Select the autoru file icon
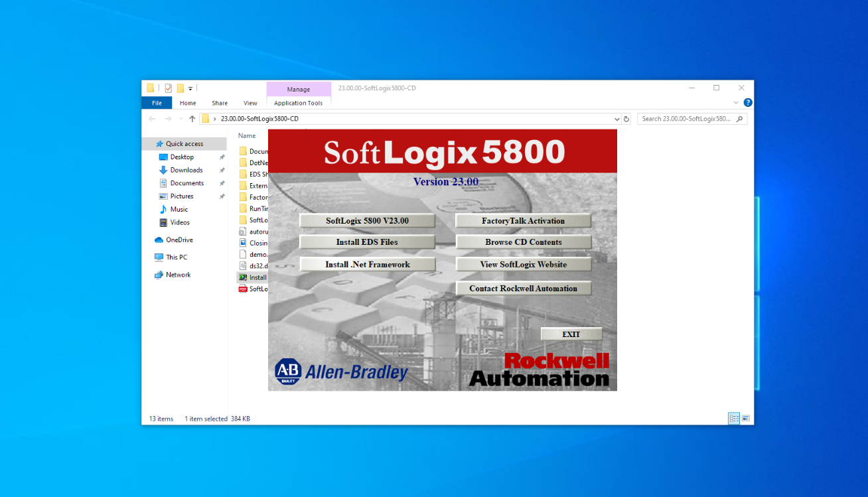Image resolution: width=868 pixels, height=497 pixels. pyautogui.click(x=243, y=232)
